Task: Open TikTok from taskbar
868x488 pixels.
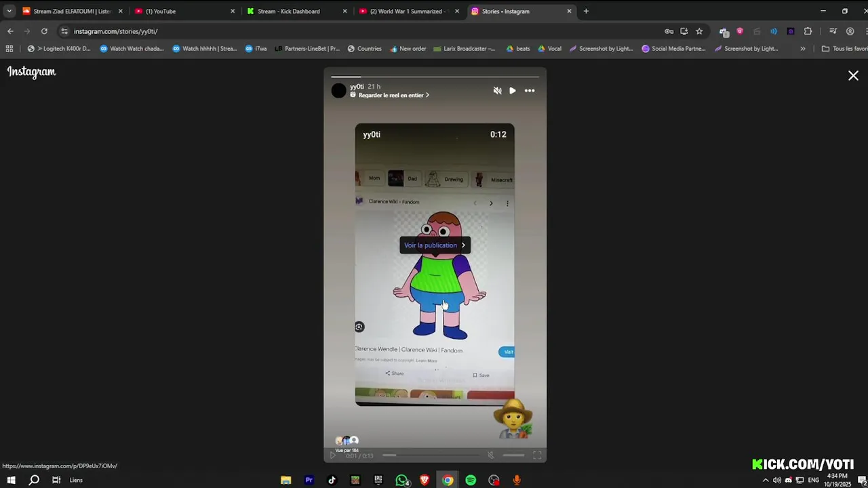Action: coord(332,480)
